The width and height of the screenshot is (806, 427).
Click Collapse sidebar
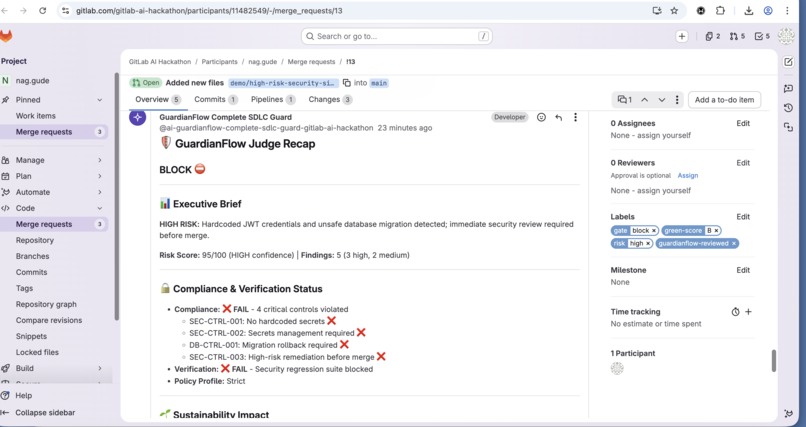[x=45, y=413]
